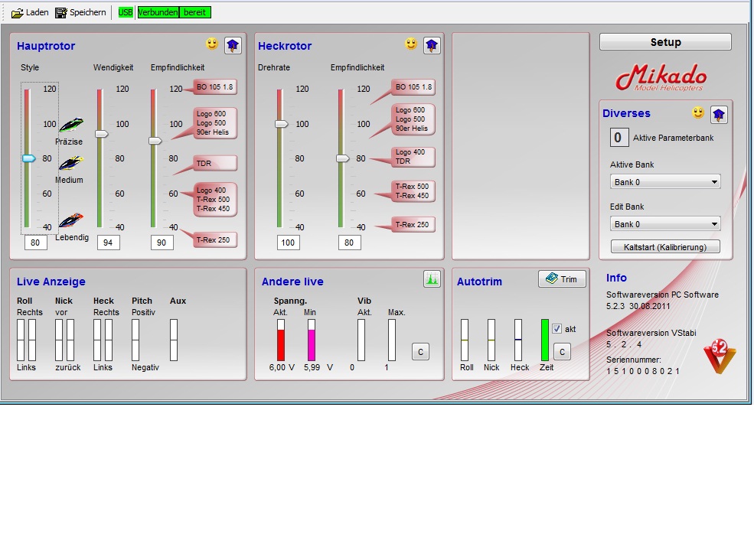Click the expert hat icon in Hauptrotor
The width and height of the screenshot is (754, 560).
233,46
